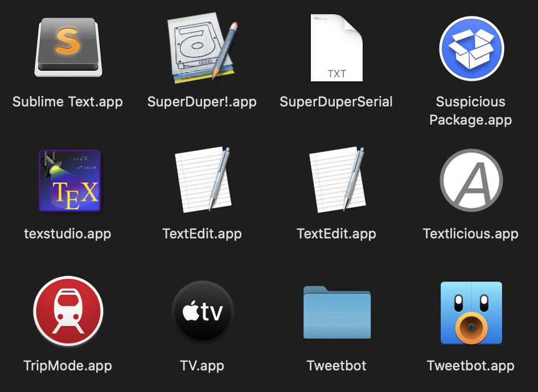The height and width of the screenshot is (392, 538).
Task: Click the SuperDuper! hard drive icon
Action: pos(202,47)
